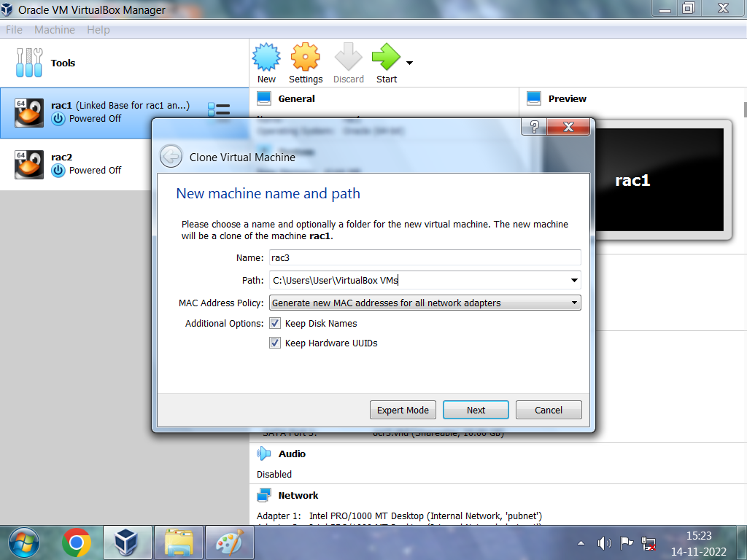Screen dimensions: 747x560
Task: Expand the Path dropdown arrow
Action: pyautogui.click(x=575, y=281)
